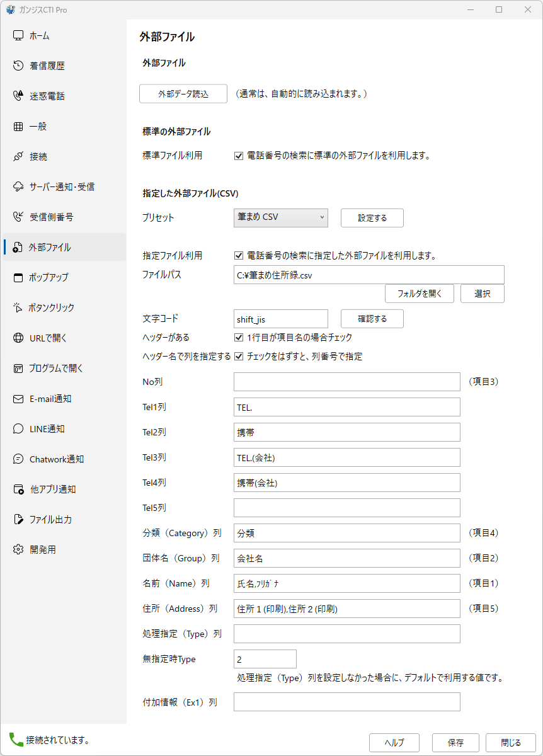Click the 無指定時Type field with value 2
Image resolution: width=543 pixels, height=756 pixels.
[x=265, y=659]
